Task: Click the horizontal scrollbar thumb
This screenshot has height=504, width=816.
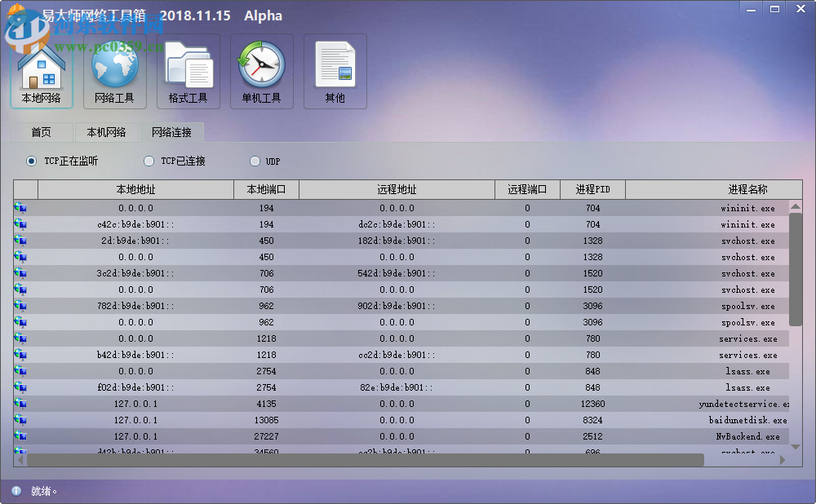Action: pos(366,460)
